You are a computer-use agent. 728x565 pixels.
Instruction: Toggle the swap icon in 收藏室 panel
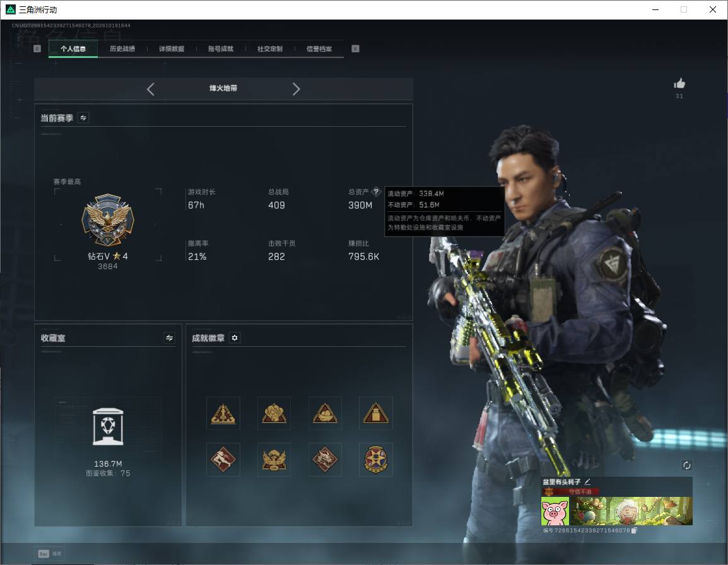[170, 338]
